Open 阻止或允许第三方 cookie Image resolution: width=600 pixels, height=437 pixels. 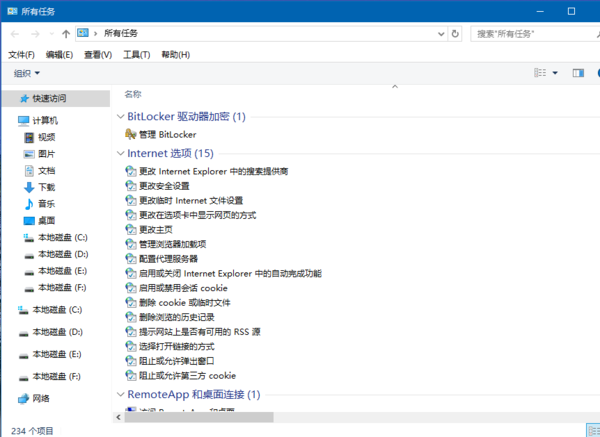point(188,375)
